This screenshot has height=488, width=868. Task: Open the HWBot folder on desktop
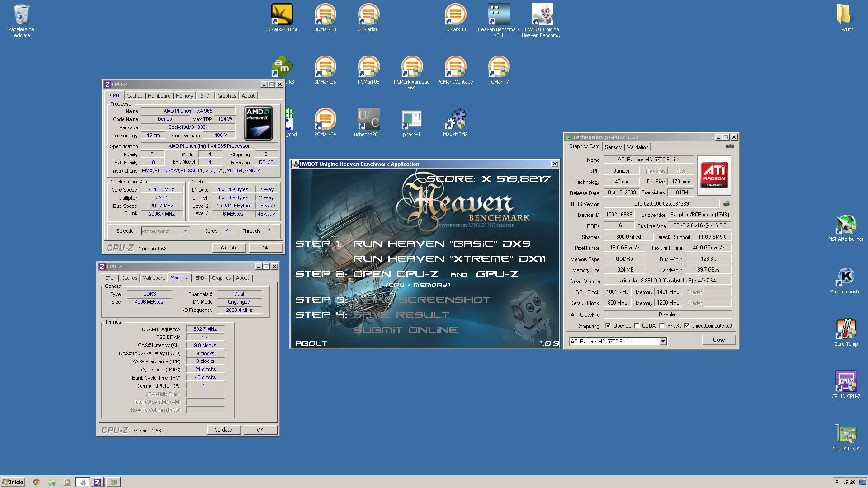(845, 18)
